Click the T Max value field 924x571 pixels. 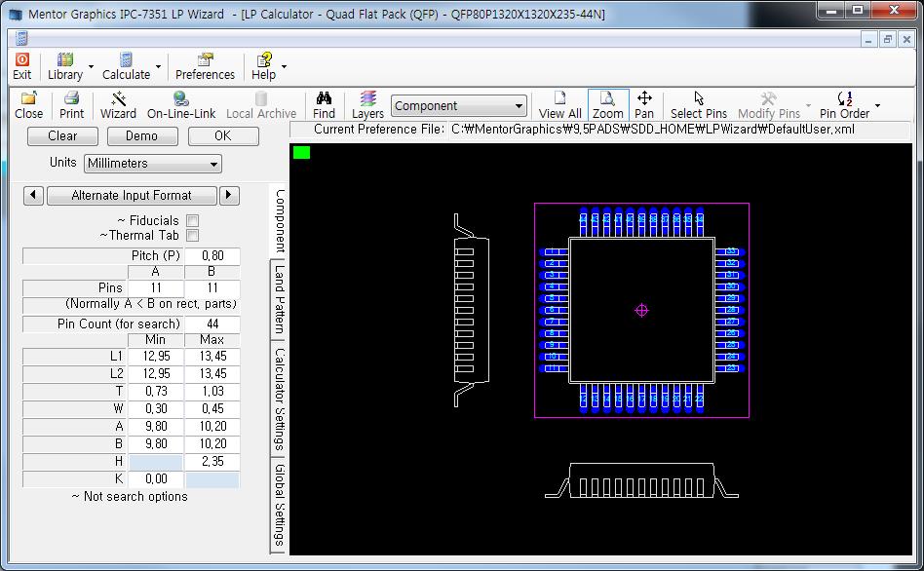click(212, 392)
